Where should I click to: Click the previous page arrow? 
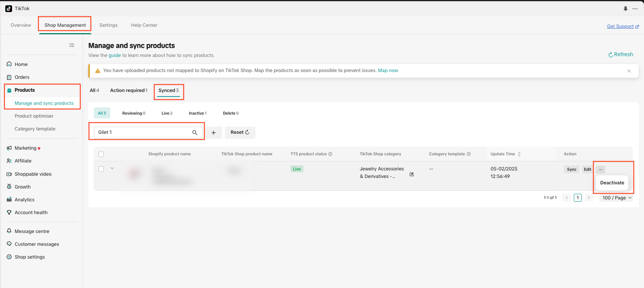pyautogui.click(x=567, y=198)
